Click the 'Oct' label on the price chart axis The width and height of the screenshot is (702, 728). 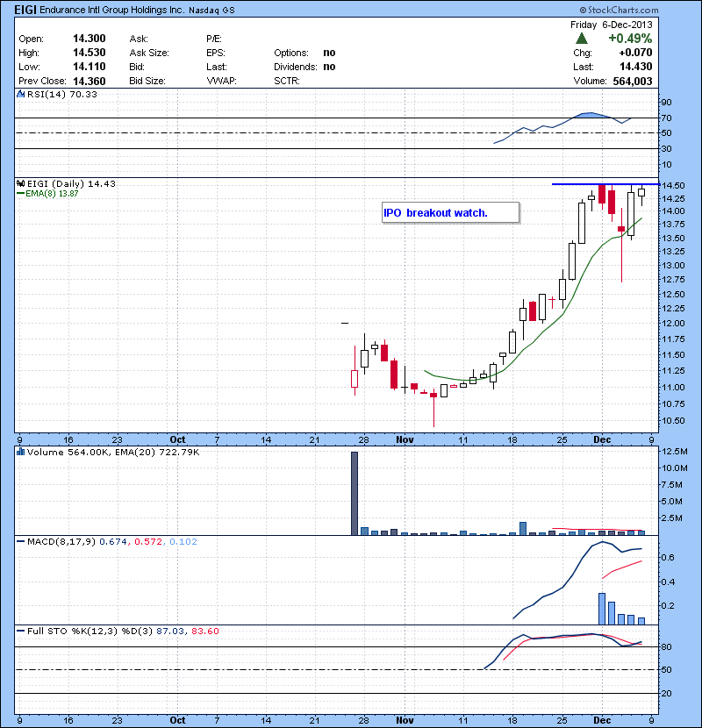click(177, 439)
